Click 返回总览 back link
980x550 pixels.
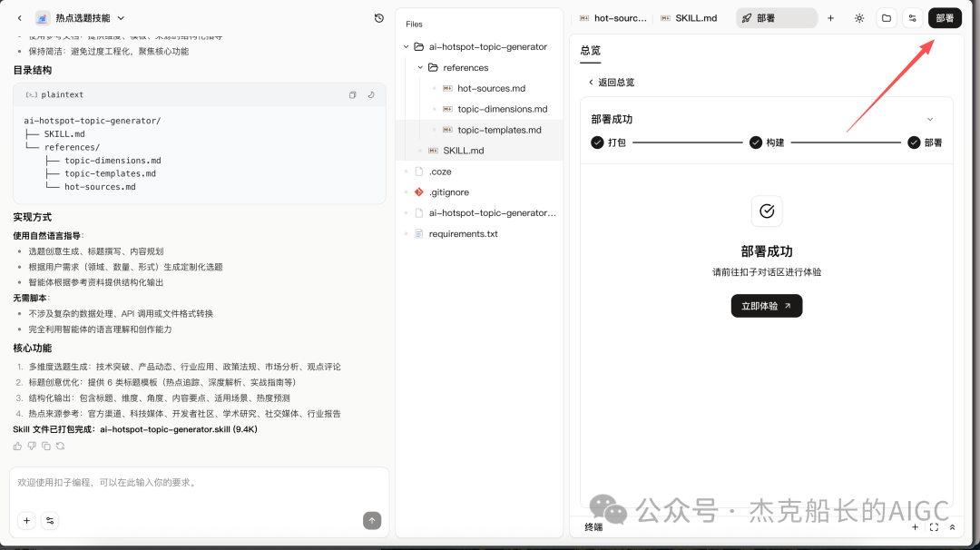(611, 83)
